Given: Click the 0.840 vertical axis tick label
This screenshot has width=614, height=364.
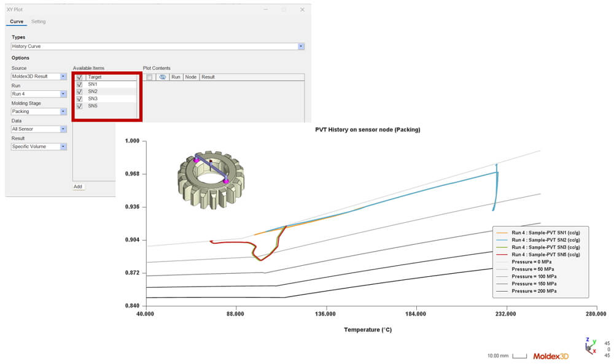Looking at the screenshot, I should click(132, 306).
